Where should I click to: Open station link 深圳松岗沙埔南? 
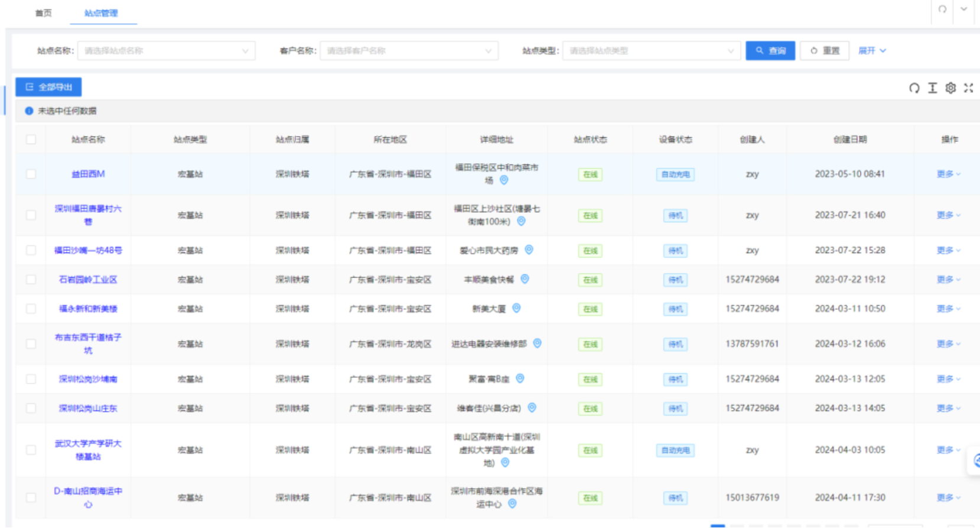[x=88, y=379]
